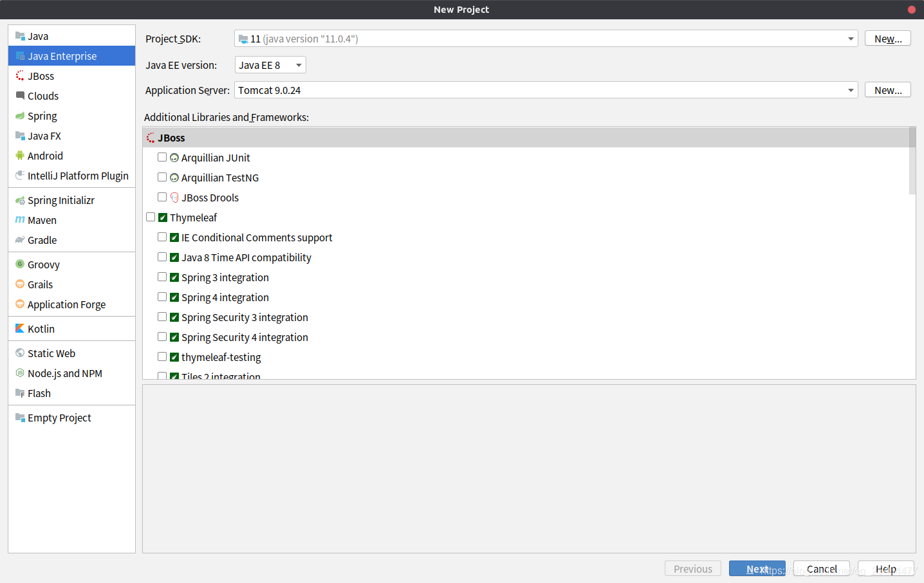Click the Java Enterprise icon in sidebar
Image resolution: width=924 pixels, height=583 pixels.
pos(20,56)
